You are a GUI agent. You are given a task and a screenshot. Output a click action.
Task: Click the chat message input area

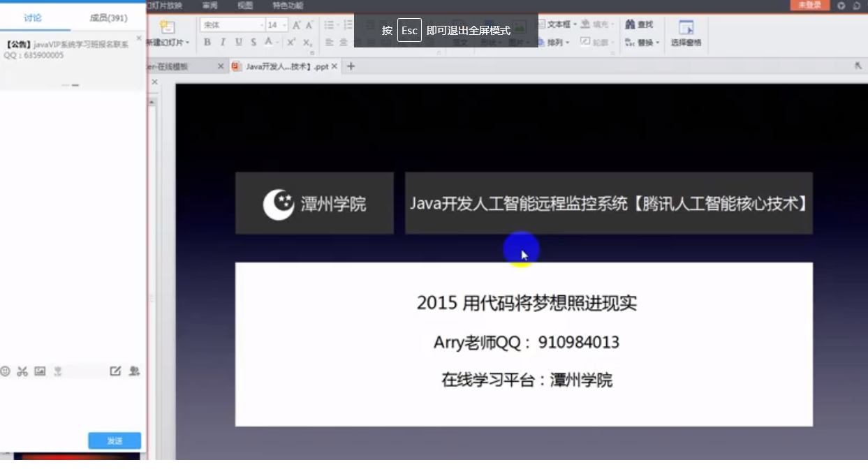tap(73, 405)
